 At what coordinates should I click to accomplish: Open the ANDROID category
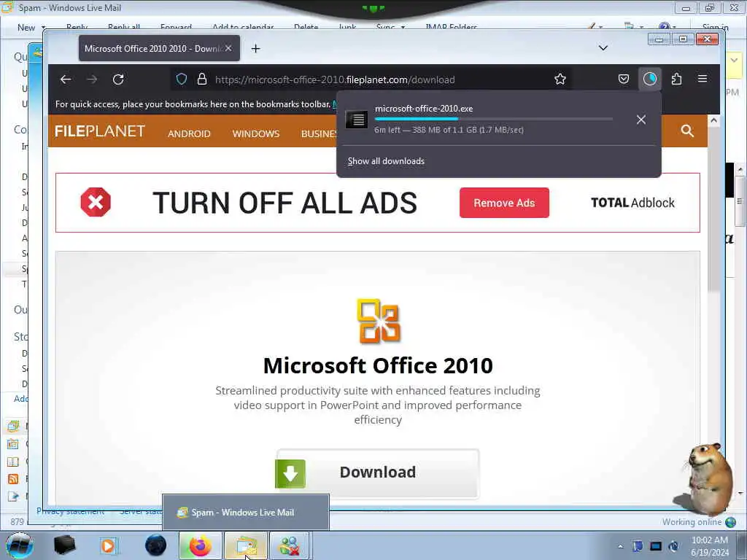pos(189,134)
